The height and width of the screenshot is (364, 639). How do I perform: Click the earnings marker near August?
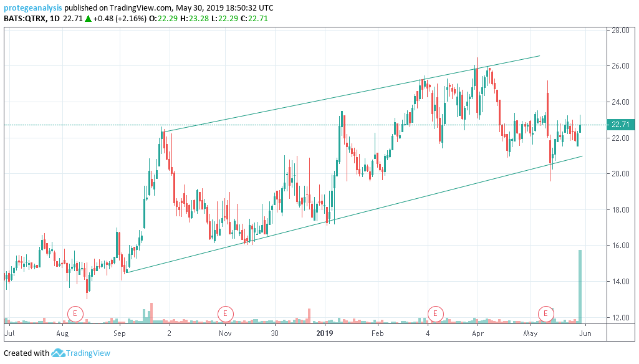(x=75, y=314)
